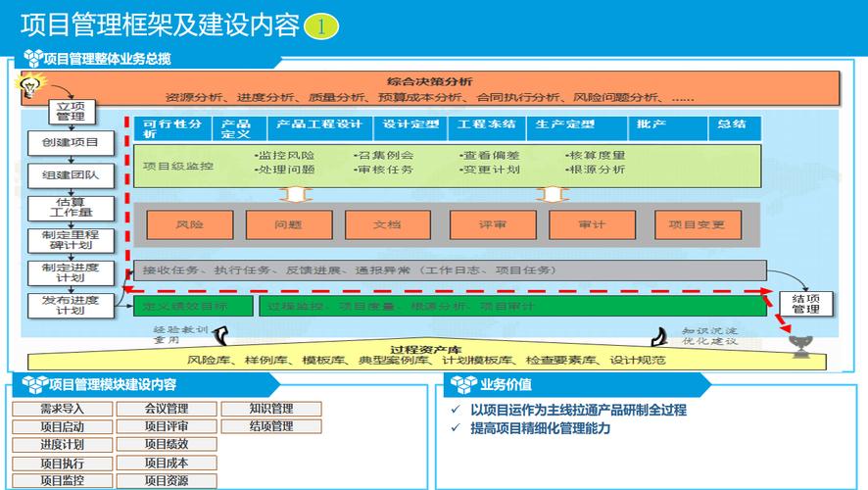This screenshot has height=490, width=868.
Task: Click the trophy icon beside 结项管理
Action: coord(800,347)
